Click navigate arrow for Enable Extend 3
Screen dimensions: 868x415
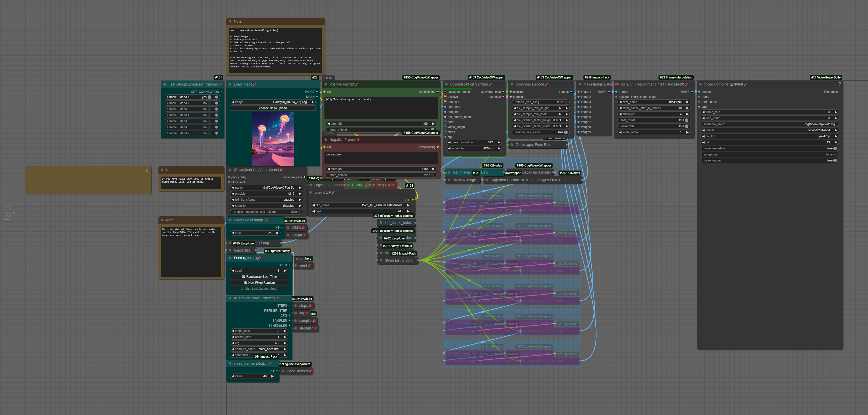[217, 109]
